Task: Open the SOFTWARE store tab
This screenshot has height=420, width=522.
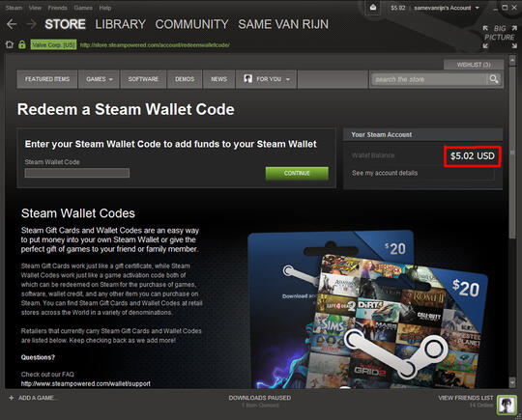Action: (143, 79)
